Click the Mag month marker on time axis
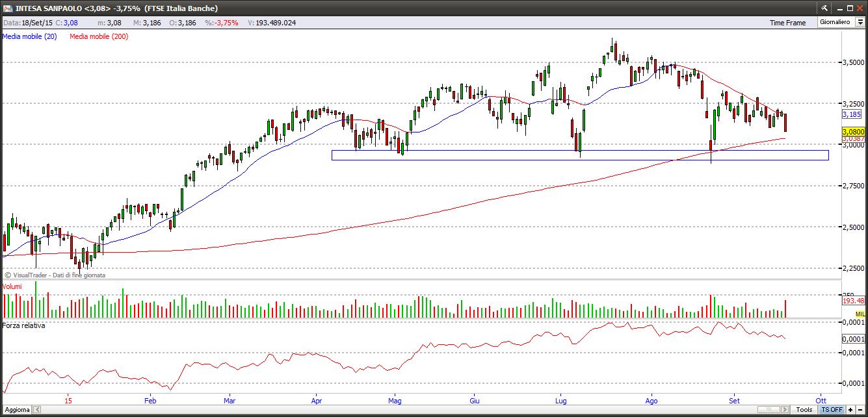This screenshot has height=417, width=868. [x=394, y=400]
